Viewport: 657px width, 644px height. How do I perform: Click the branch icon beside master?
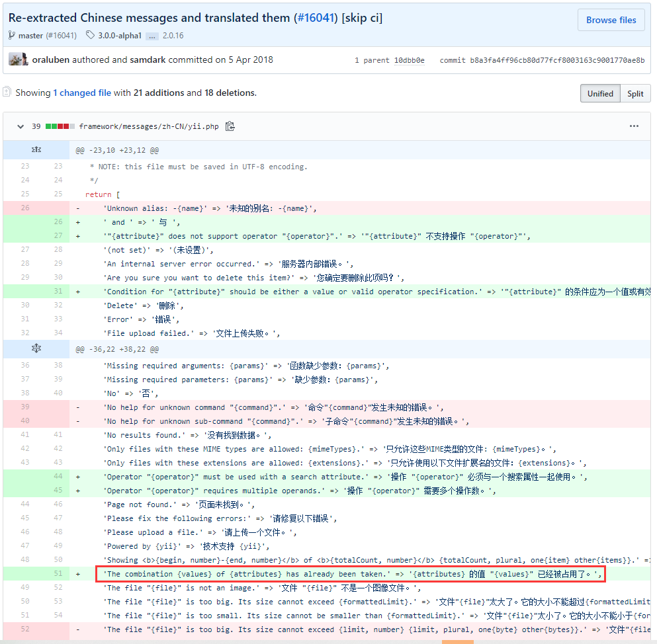point(12,36)
